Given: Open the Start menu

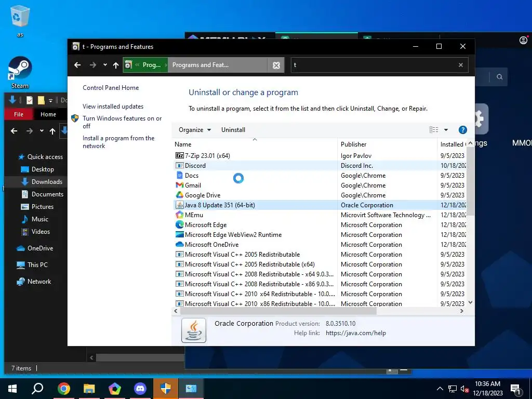Looking at the screenshot, I should (12, 389).
